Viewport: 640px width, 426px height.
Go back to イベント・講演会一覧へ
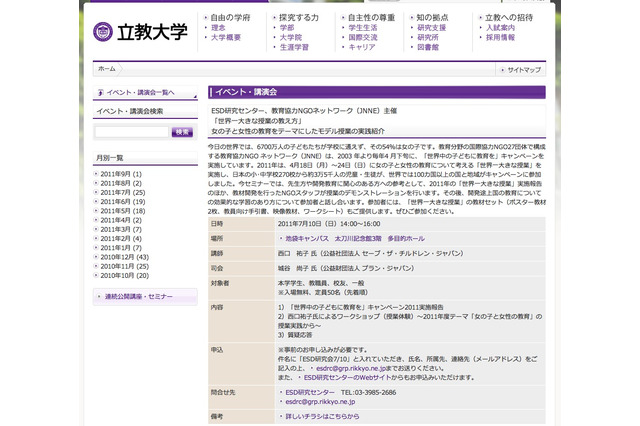140,93
